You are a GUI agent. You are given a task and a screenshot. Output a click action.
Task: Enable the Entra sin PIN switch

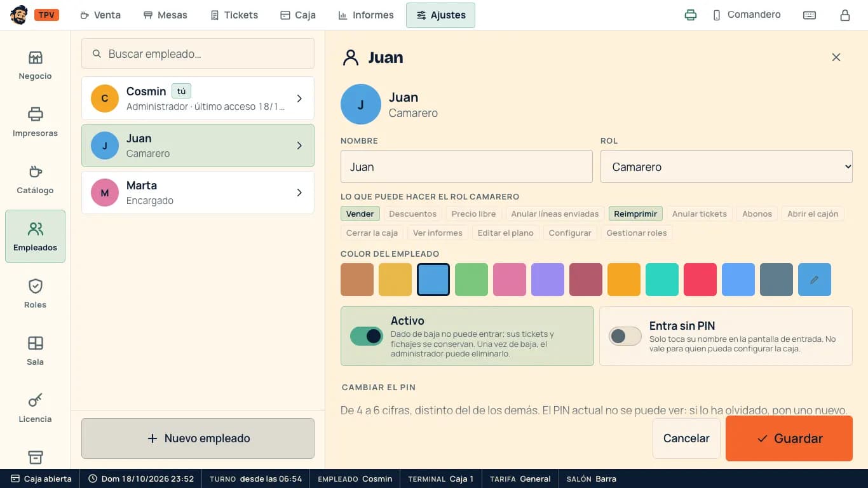(625, 336)
